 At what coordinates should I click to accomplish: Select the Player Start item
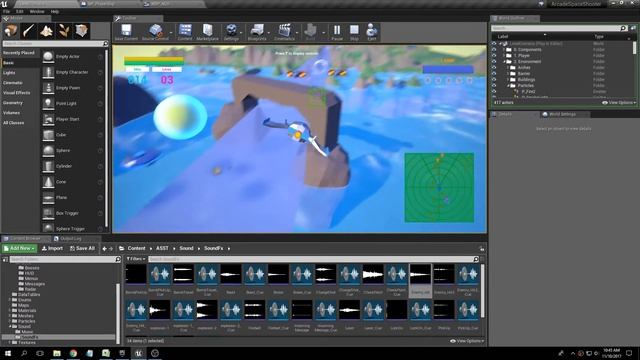[x=72, y=119]
